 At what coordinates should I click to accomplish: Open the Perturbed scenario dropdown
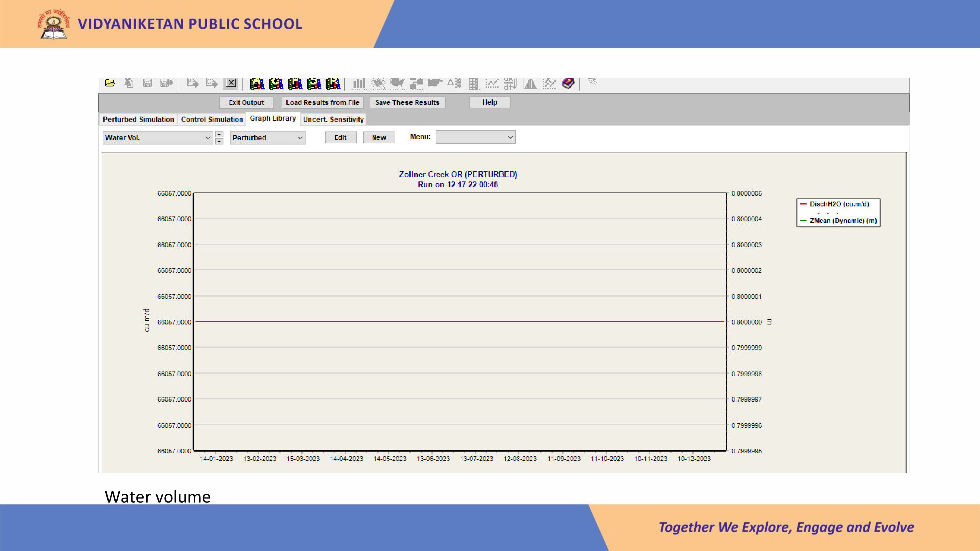(x=300, y=138)
